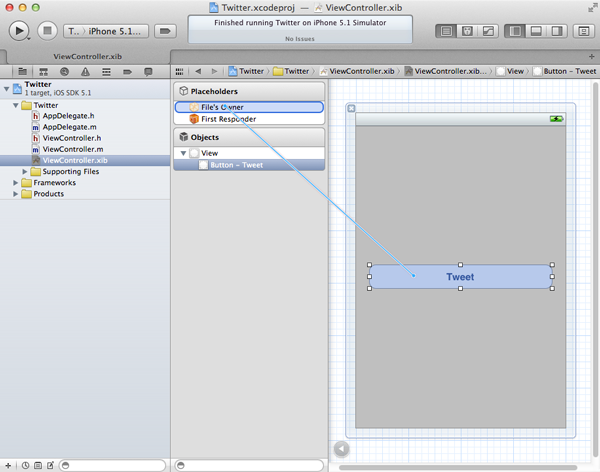
Task: Focus the document outline filter field
Action: pos(249,465)
